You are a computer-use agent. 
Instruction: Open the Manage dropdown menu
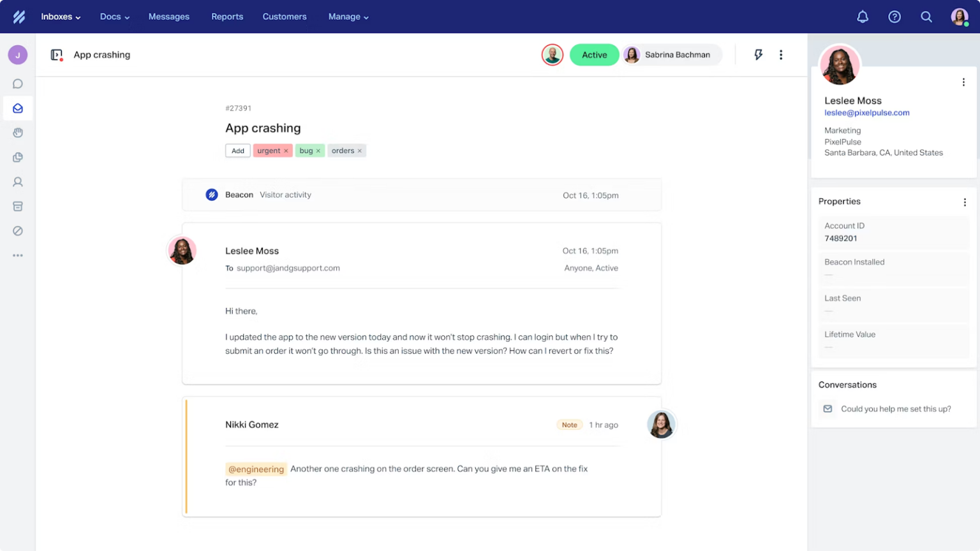(x=348, y=17)
